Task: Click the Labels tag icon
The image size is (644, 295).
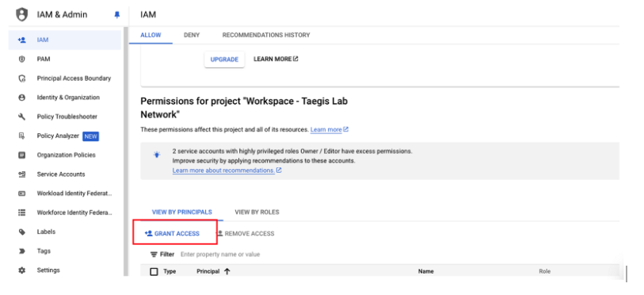Action: (21, 232)
